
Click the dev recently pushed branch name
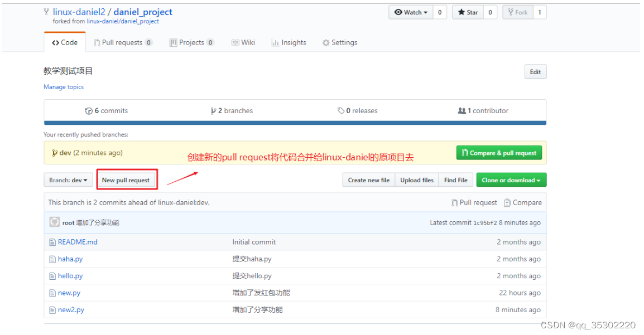[x=65, y=153]
